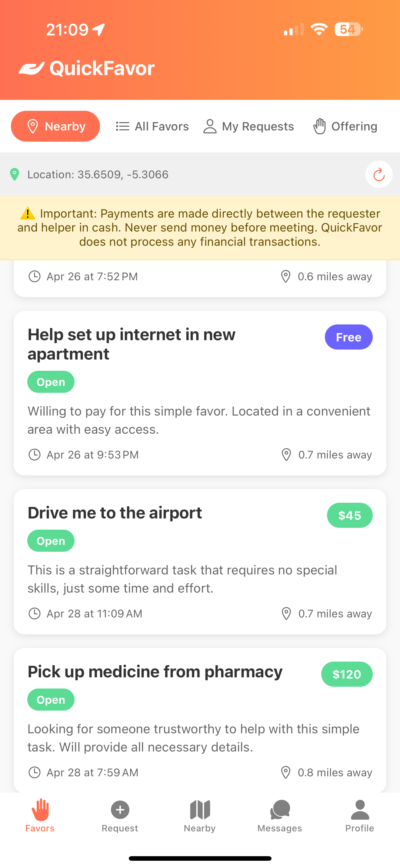Tap the refresh location icon
This screenshot has height=868, width=400.
click(379, 175)
